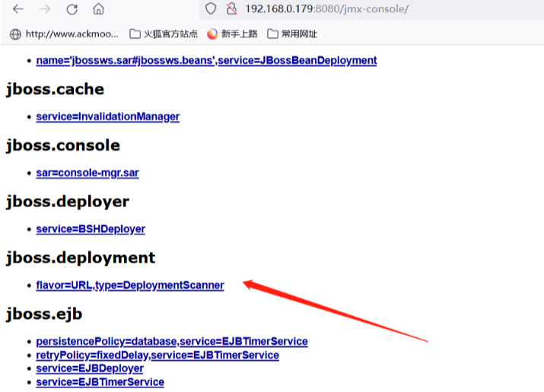Click the browser forward arrow
The image size is (544, 392).
[45, 10]
